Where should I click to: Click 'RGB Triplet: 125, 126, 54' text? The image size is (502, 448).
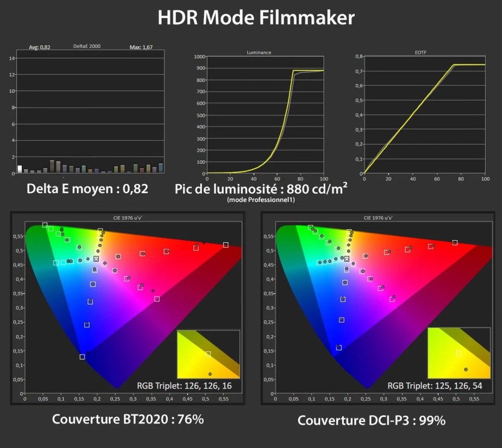tap(435, 386)
